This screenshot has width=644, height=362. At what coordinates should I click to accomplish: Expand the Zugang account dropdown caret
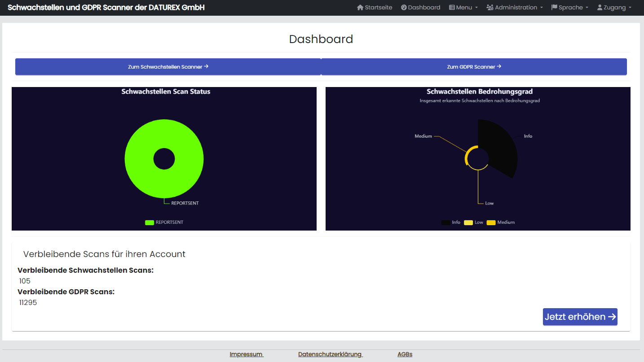(630, 8)
